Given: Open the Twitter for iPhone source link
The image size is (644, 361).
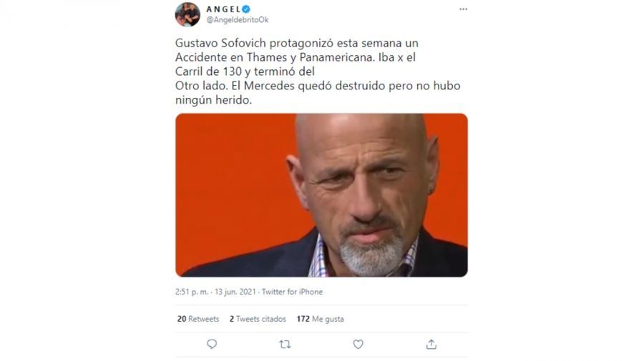Looking at the screenshot, I should click(x=292, y=292).
